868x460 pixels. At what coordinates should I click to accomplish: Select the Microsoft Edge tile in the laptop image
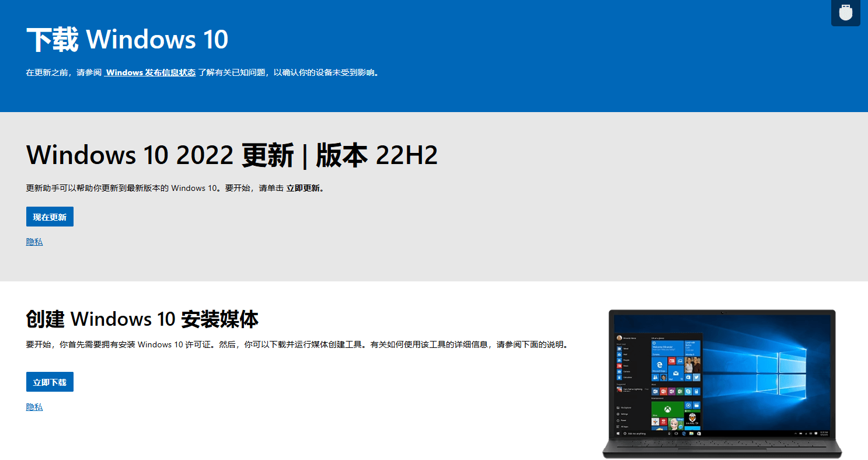pos(660,365)
